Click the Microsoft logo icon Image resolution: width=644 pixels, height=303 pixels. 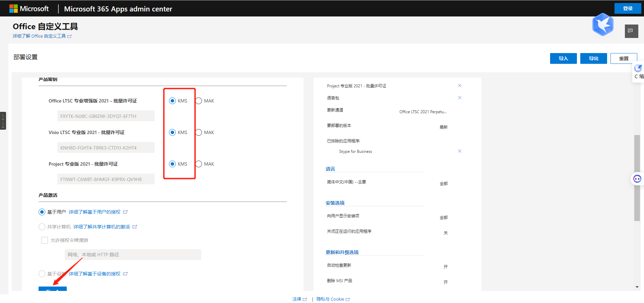click(x=13, y=9)
